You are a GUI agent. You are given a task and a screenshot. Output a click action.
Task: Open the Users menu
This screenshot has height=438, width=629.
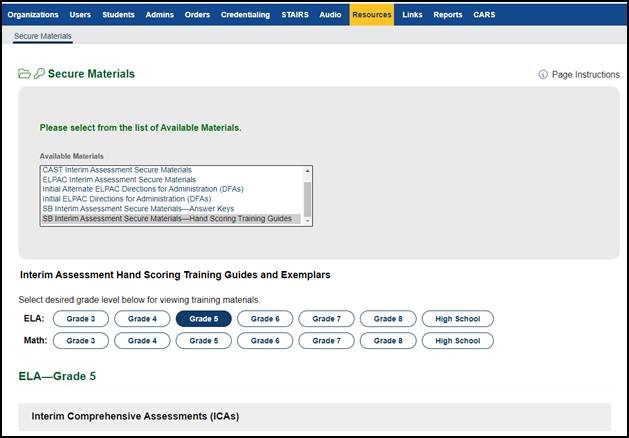click(x=80, y=15)
